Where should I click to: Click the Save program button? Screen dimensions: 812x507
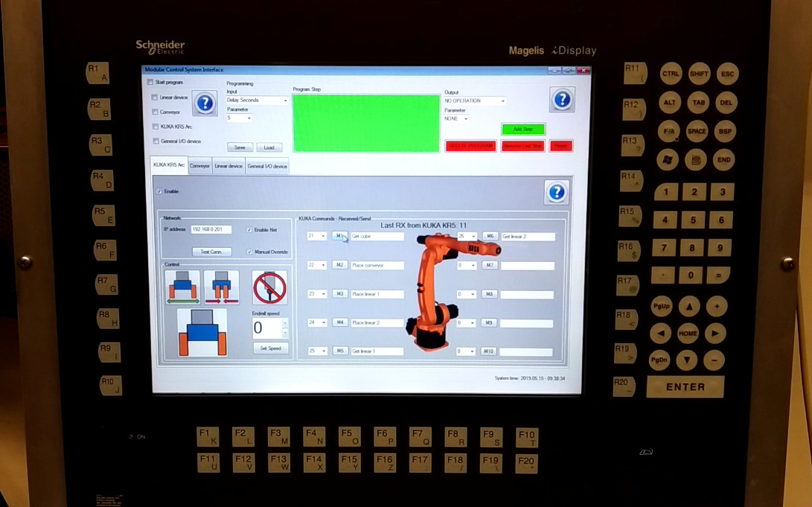(240, 147)
